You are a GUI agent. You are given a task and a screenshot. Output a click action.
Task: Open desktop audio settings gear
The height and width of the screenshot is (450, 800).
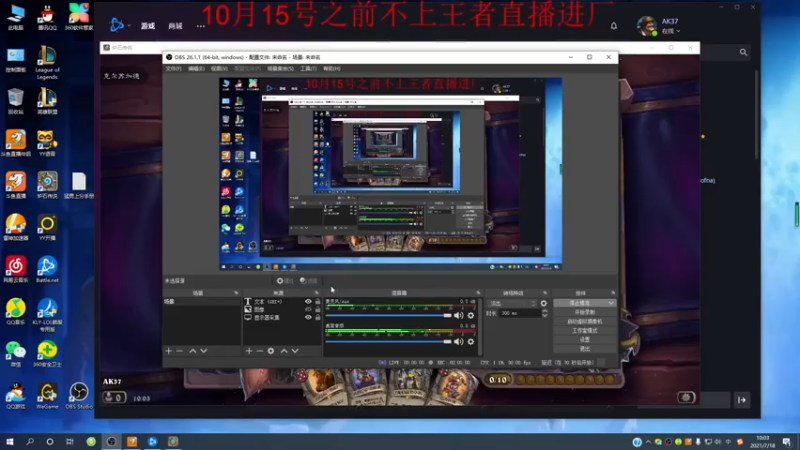point(471,341)
